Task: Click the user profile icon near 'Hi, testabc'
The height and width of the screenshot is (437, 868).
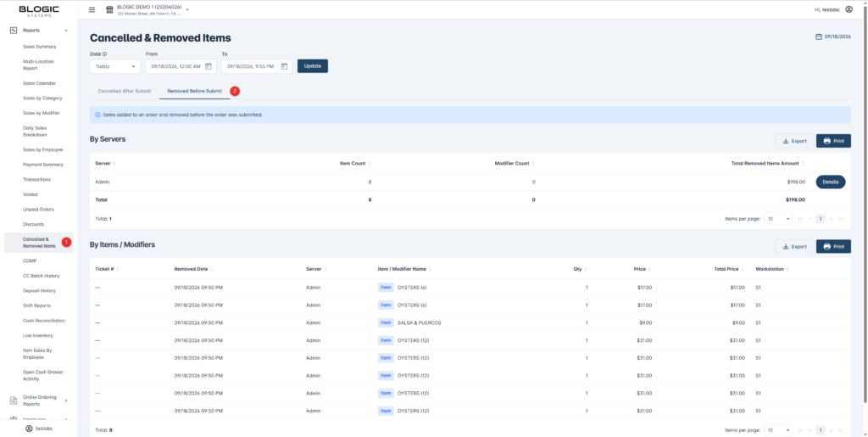Action: pyautogui.click(x=849, y=9)
